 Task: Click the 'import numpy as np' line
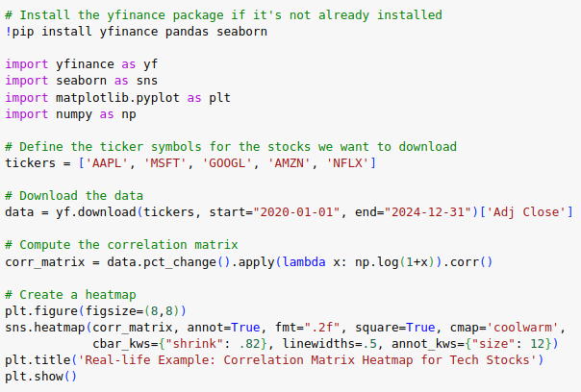(x=70, y=114)
